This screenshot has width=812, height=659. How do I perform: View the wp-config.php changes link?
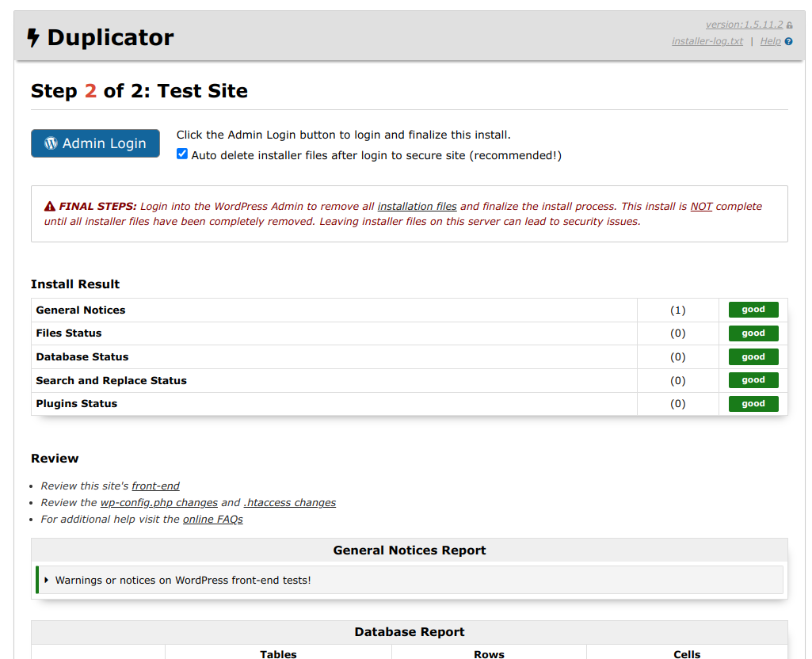(x=158, y=503)
